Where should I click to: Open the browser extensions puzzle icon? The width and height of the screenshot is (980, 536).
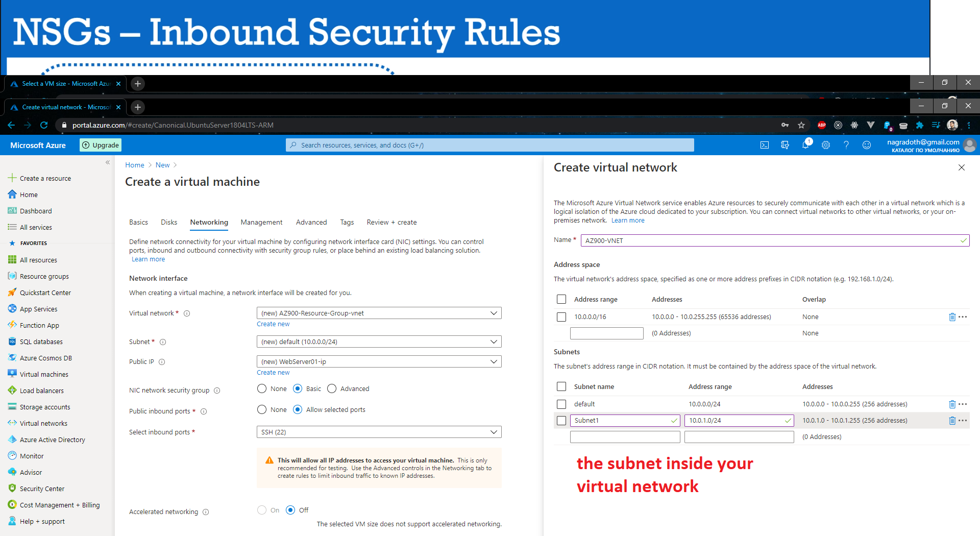[920, 125]
